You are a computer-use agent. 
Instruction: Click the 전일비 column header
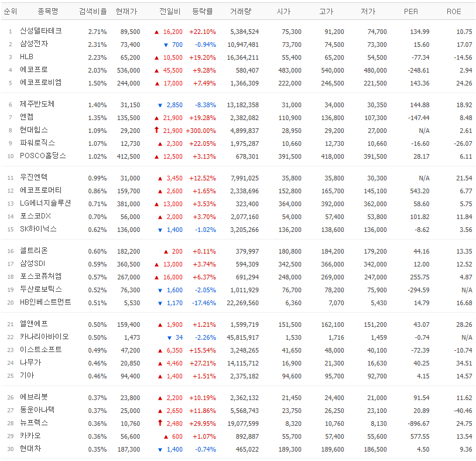tap(170, 12)
